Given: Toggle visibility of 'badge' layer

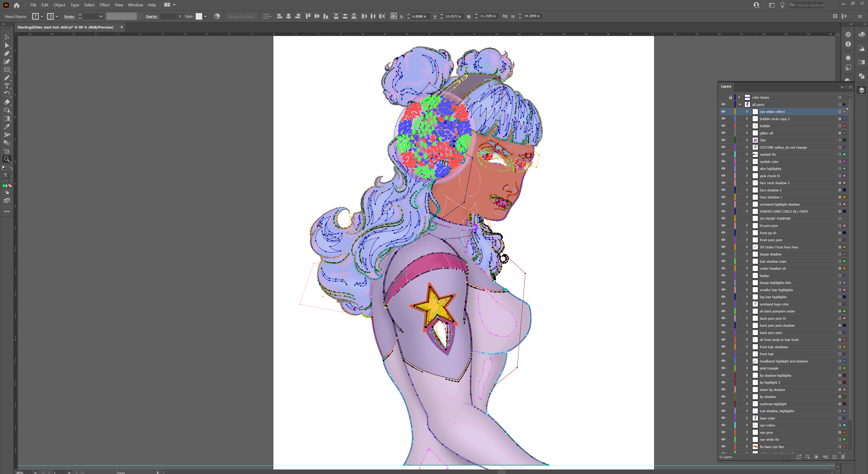Looking at the screenshot, I should 723,275.
